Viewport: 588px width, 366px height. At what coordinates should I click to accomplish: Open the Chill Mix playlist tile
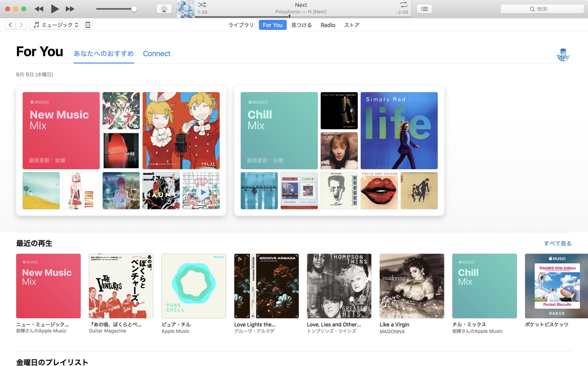[x=279, y=130]
